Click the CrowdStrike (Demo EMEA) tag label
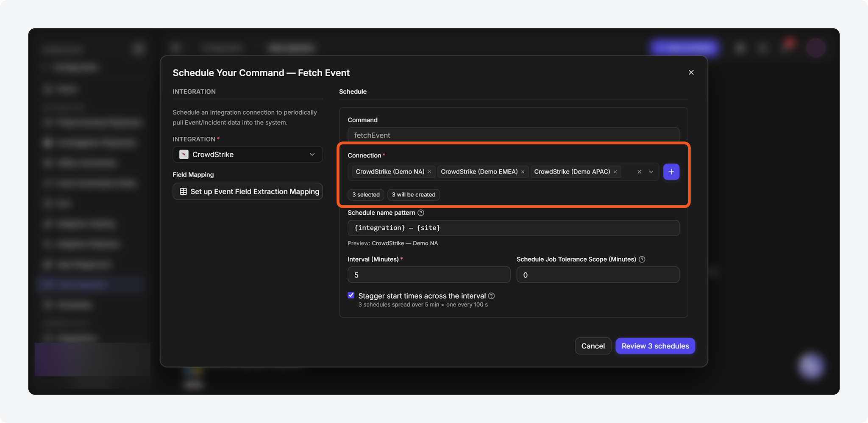868x423 pixels. pyautogui.click(x=479, y=172)
